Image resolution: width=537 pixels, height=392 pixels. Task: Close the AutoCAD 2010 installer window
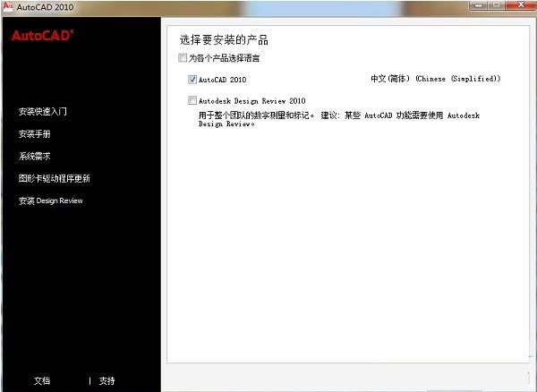click(x=521, y=5)
